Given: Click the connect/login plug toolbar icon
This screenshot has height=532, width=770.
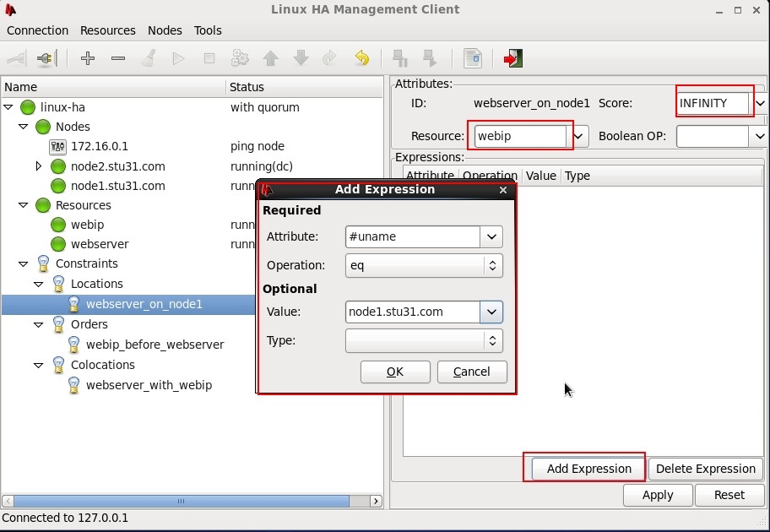Looking at the screenshot, I should [x=16, y=58].
